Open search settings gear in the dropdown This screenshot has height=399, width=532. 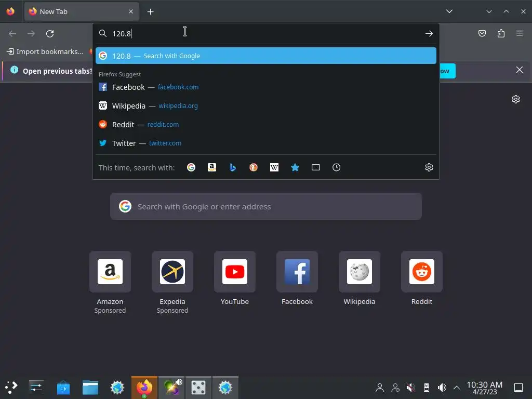click(x=429, y=167)
